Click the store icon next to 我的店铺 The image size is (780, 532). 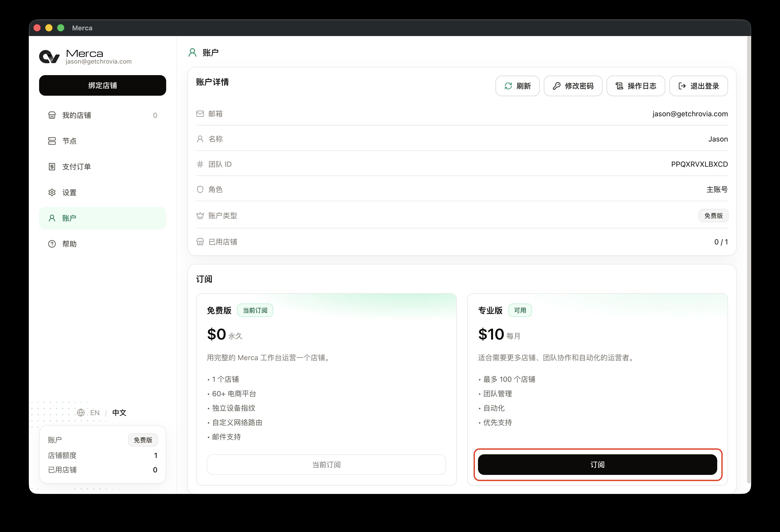52,115
